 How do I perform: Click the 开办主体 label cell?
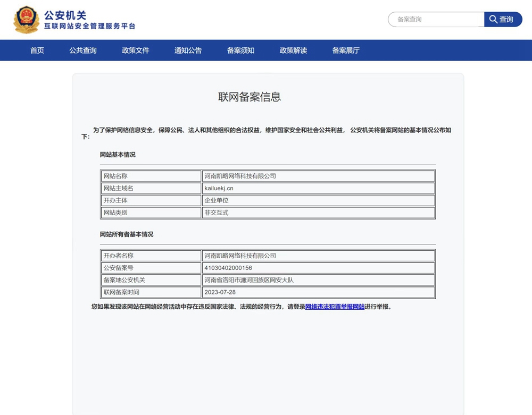151,200
